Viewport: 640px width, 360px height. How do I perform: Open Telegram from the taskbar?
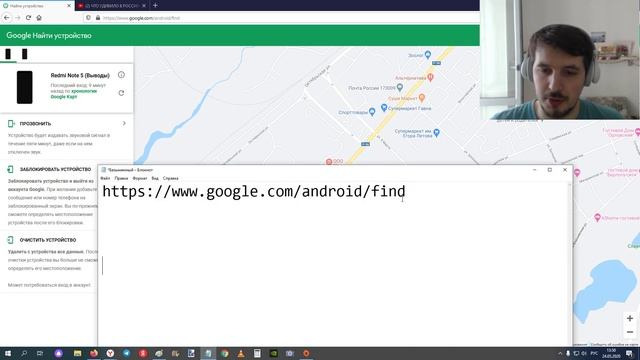click(x=127, y=353)
